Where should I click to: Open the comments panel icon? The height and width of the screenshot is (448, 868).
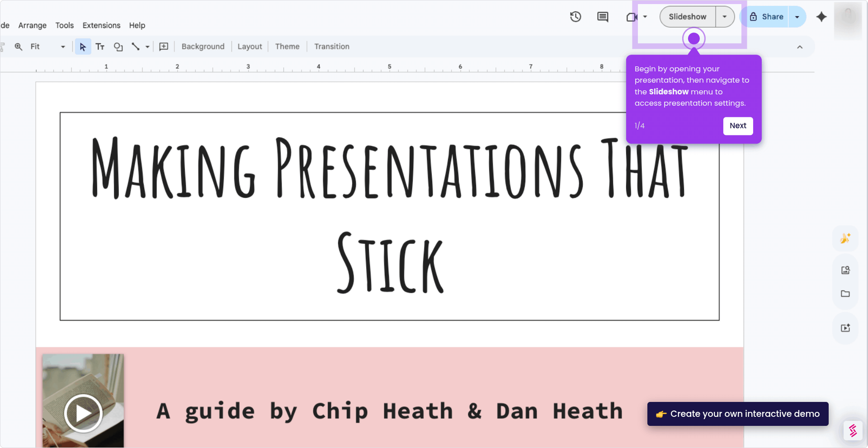603,17
